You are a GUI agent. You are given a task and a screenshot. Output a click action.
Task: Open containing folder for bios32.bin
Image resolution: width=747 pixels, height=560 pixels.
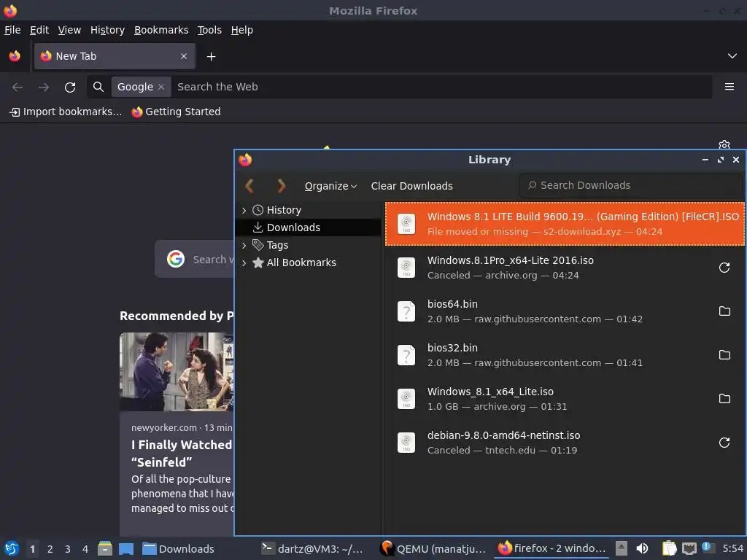click(724, 355)
